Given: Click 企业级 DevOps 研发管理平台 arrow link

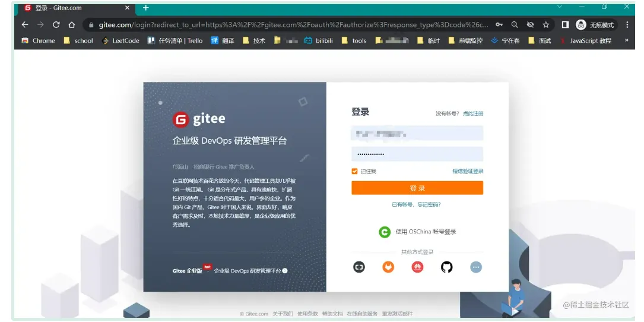Looking at the screenshot, I should pos(250,271).
